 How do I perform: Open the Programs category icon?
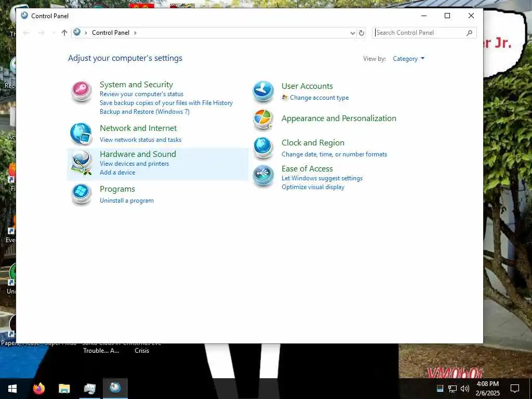pos(81,194)
